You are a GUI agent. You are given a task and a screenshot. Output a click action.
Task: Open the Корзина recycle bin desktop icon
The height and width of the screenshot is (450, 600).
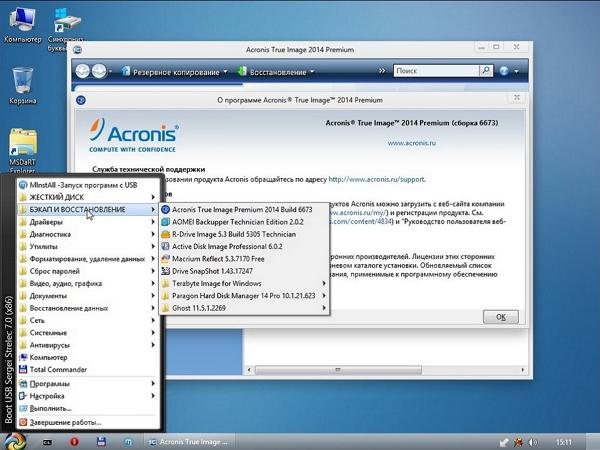pyautogui.click(x=22, y=85)
